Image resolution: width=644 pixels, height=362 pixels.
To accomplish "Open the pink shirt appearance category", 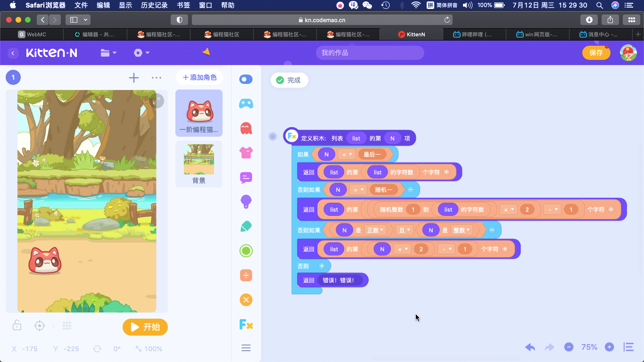I will pos(246,153).
